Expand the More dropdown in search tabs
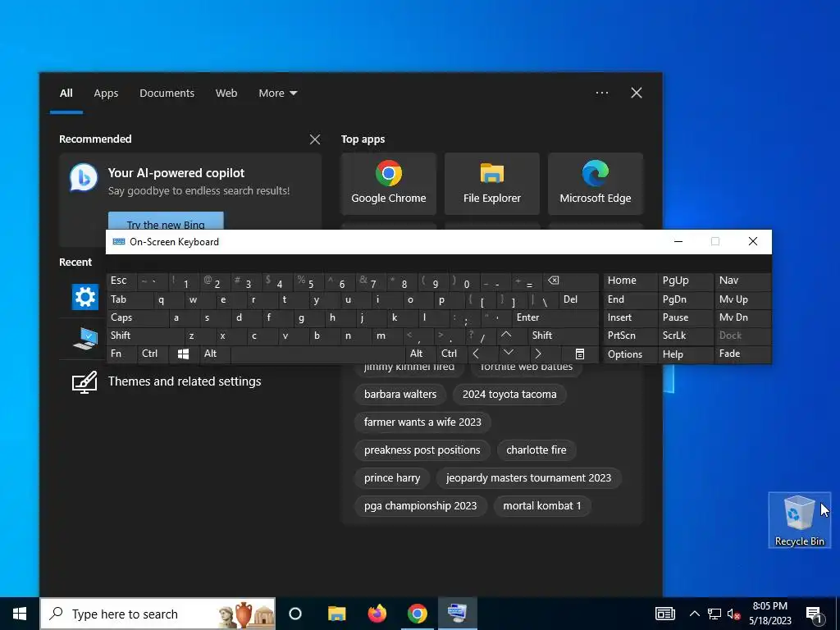 [277, 94]
